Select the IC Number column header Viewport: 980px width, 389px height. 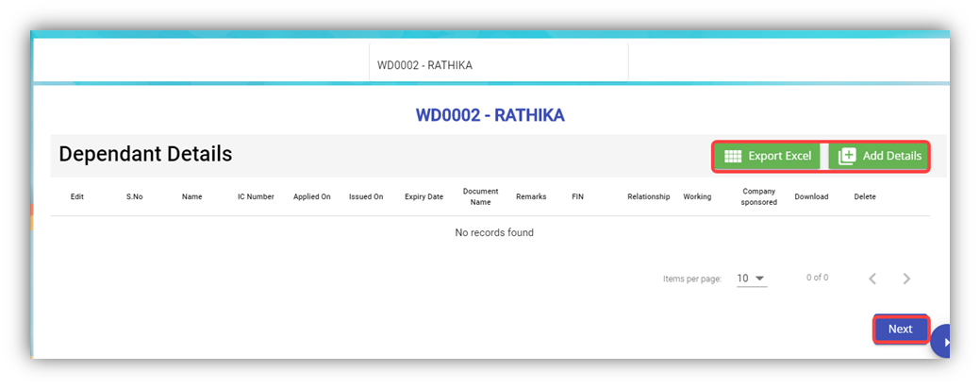[x=256, y=197]
